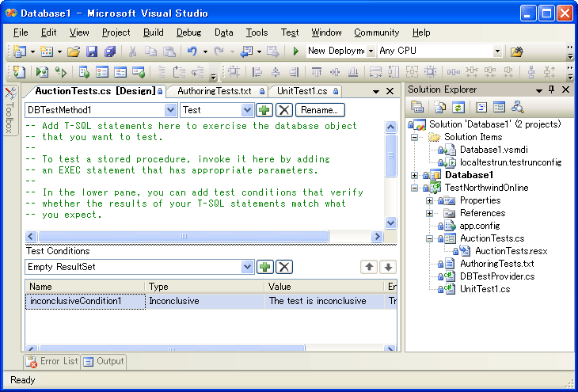
Task: Move test condition down with arrow button
Action: (x=388, y=267)
